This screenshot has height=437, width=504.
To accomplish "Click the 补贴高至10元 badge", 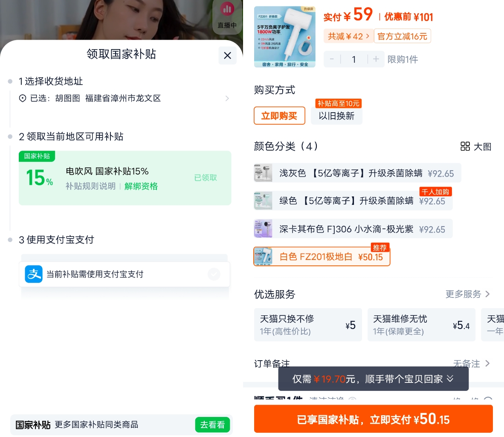I will (x=339, y=103).
